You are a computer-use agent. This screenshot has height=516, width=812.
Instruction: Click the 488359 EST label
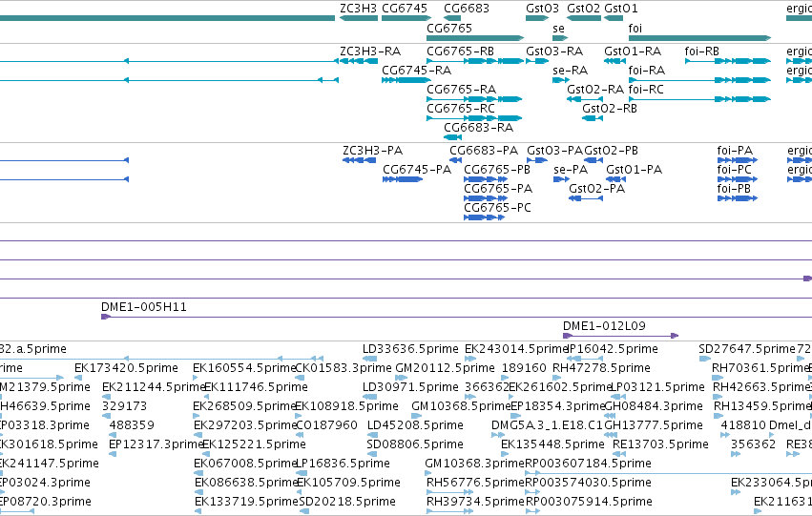point(132,425)
